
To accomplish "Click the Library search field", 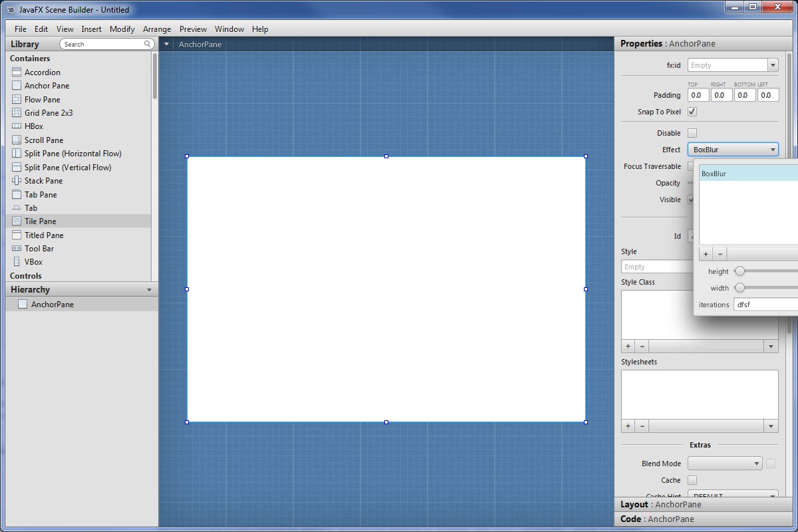I will coord(106,45).
